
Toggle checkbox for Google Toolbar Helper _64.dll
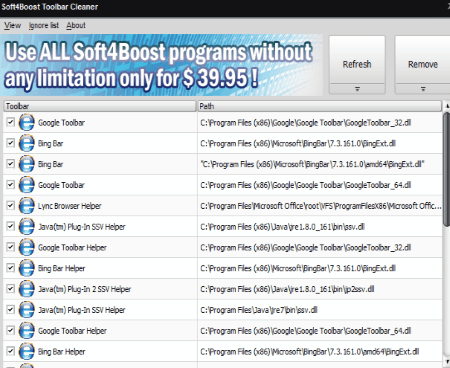[x=10, y=330]
